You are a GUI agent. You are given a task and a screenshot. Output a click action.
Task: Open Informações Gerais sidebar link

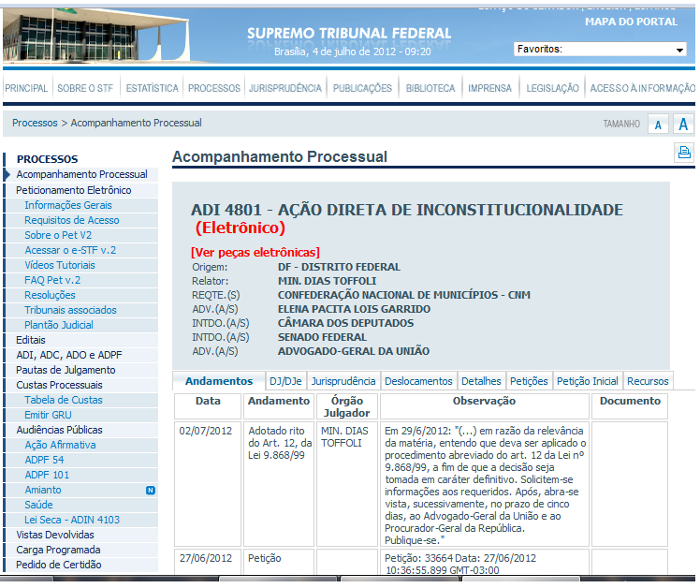click(68, 205)
